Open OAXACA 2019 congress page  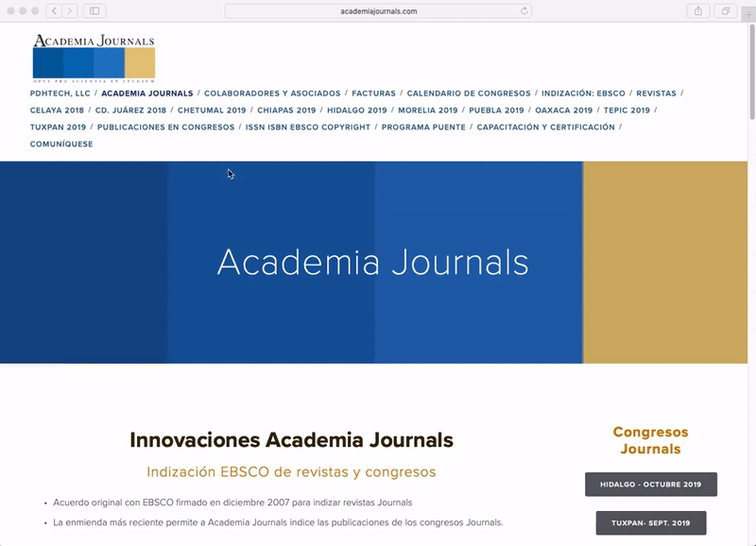click(x=563, y=111)
